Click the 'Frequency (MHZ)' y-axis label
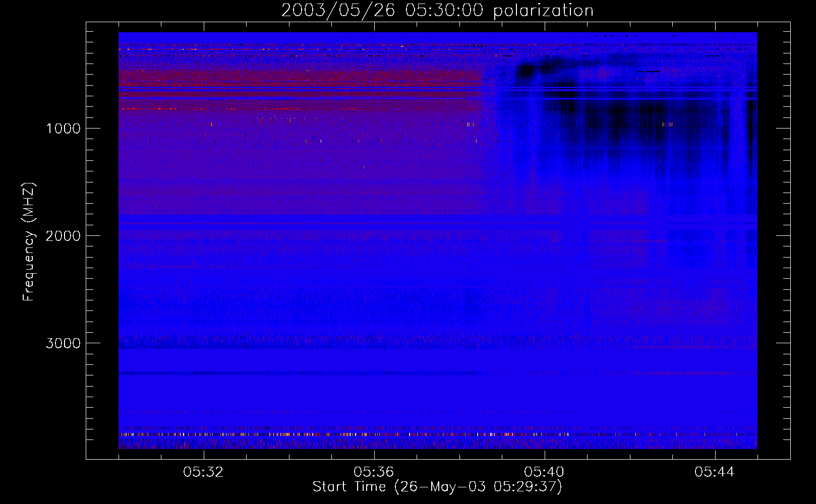 (29, 242)
